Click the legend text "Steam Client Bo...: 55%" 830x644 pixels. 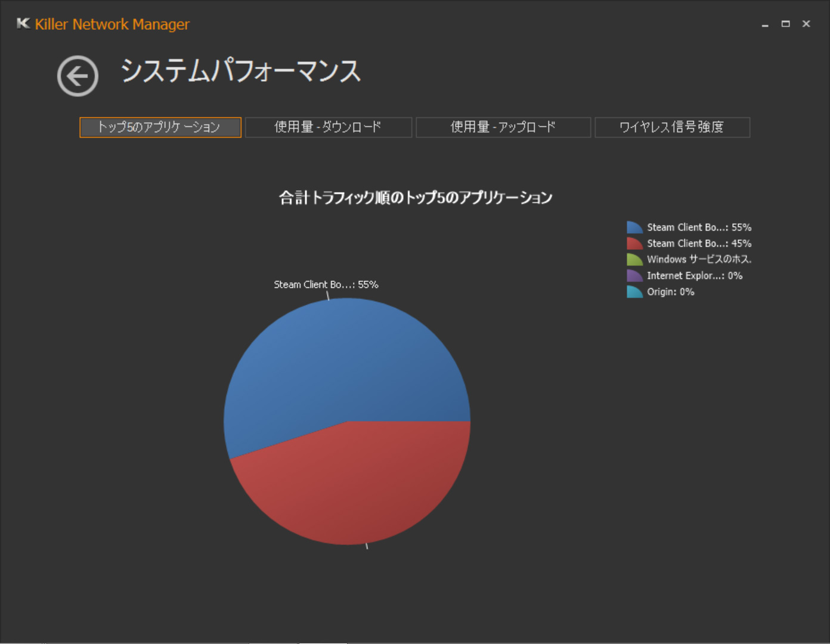click(699, 227)
